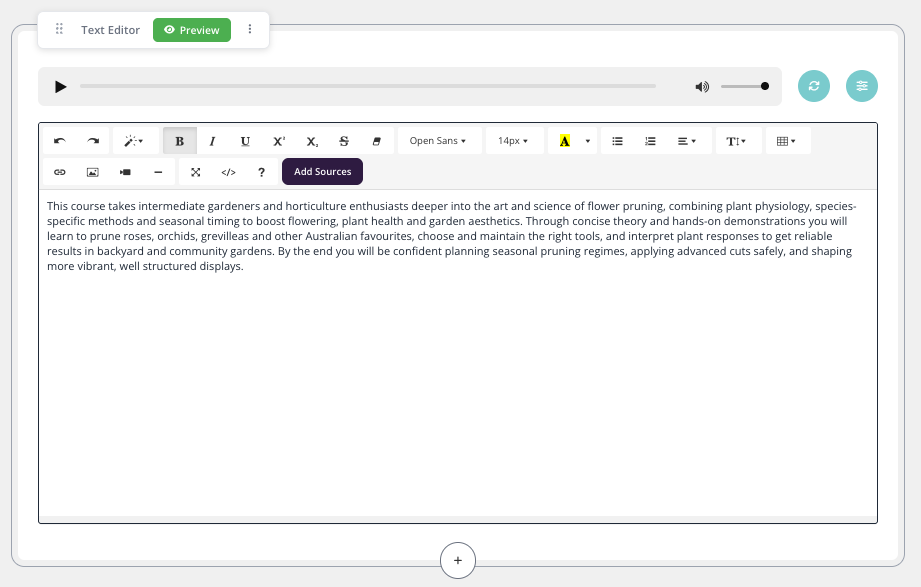Expand the text color options arrow

[x=588, y=141]
